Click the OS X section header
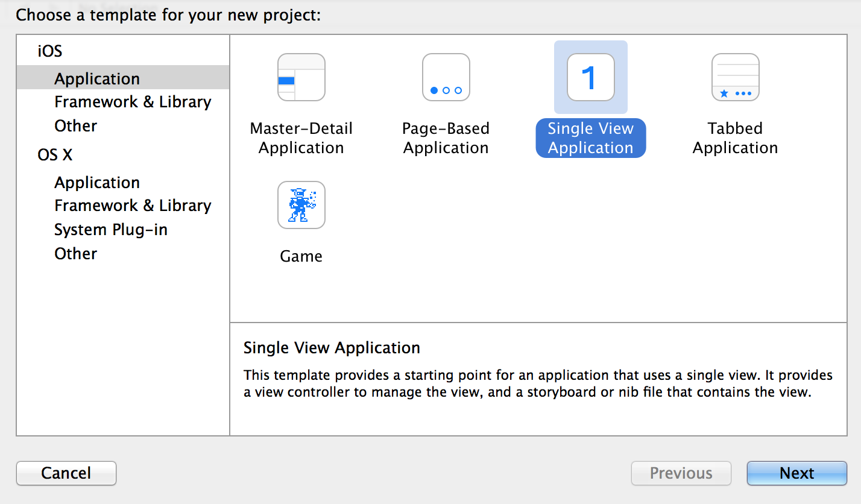 [55, 155]
